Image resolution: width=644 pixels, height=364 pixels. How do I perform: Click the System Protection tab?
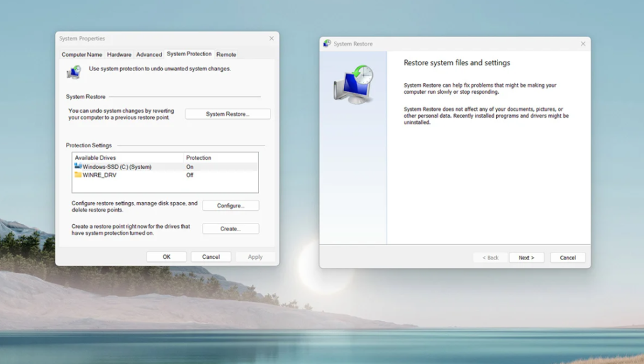point(189,54)
